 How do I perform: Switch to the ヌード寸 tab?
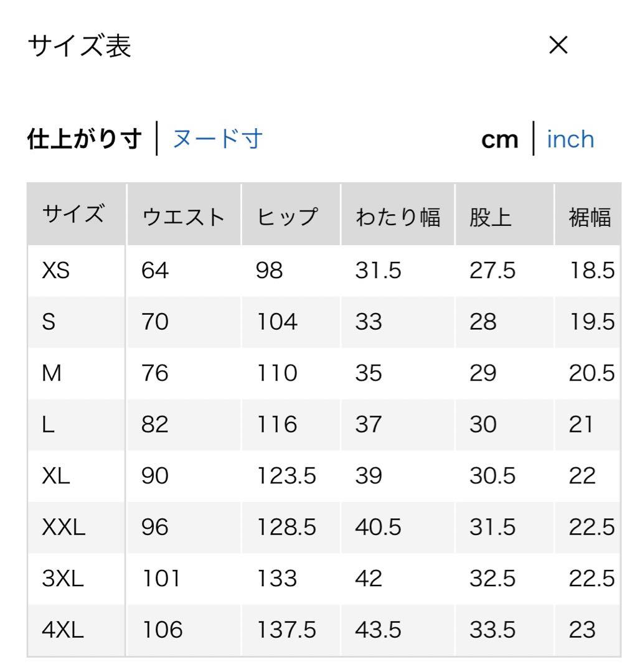[x=217, y=139]
